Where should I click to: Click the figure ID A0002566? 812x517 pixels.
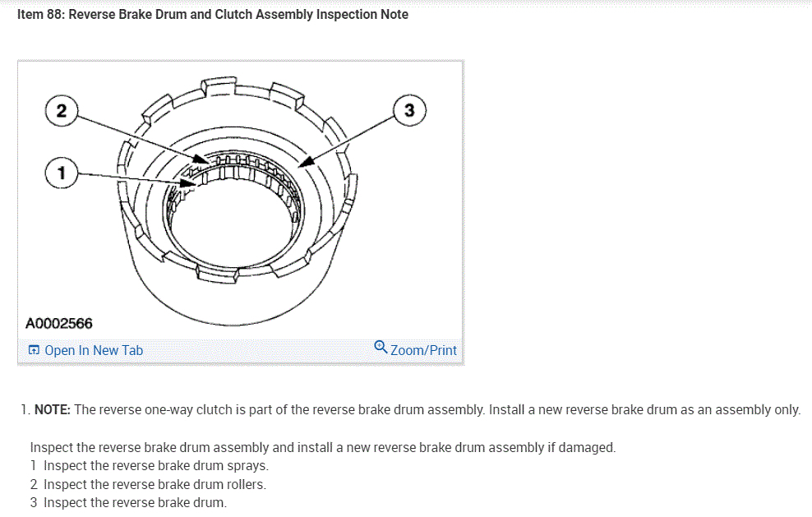(59, 324)
